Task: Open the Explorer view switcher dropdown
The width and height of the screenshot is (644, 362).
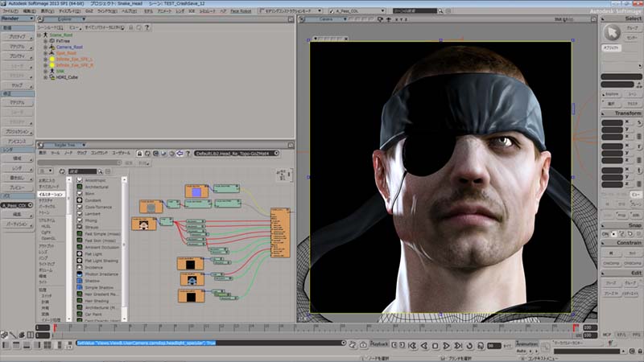Action: coord(65,19)
